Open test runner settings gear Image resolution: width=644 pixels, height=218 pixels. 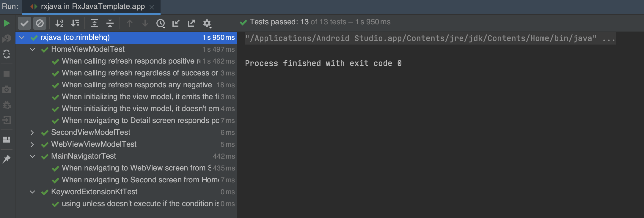click(x=207, y=23)
